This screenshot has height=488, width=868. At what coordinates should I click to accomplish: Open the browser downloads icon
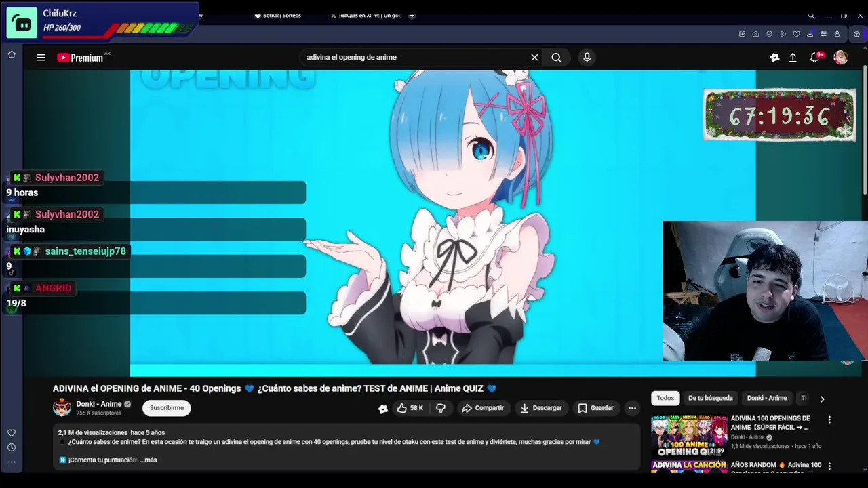pos(810,34)
